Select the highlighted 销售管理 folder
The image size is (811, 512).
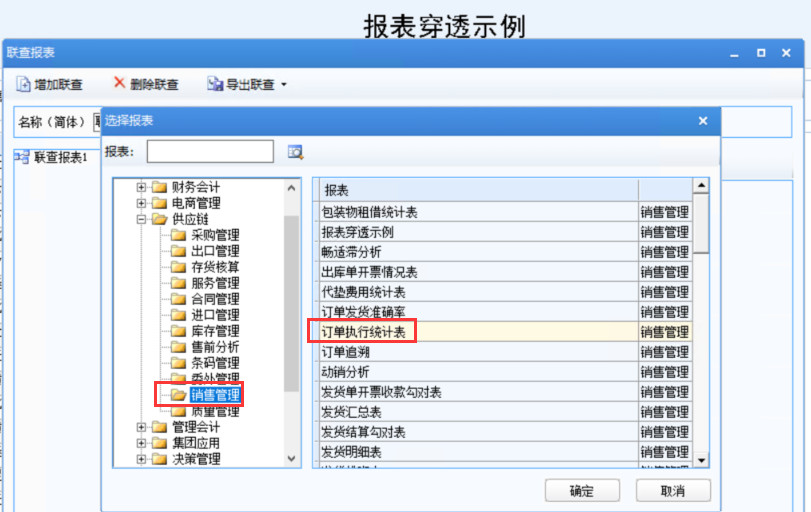(215, 395)
